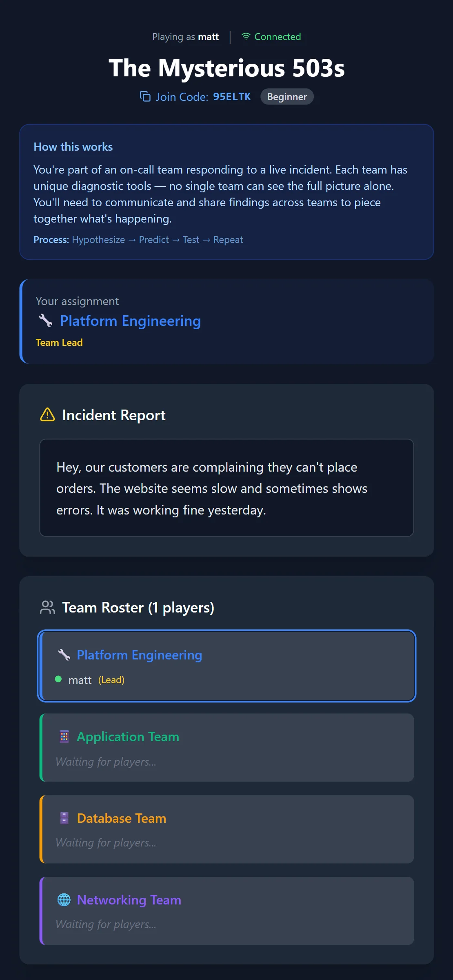Screen dimensions: 453x980
Task: Click the copy join code icon
Action: tap(145, 96)
